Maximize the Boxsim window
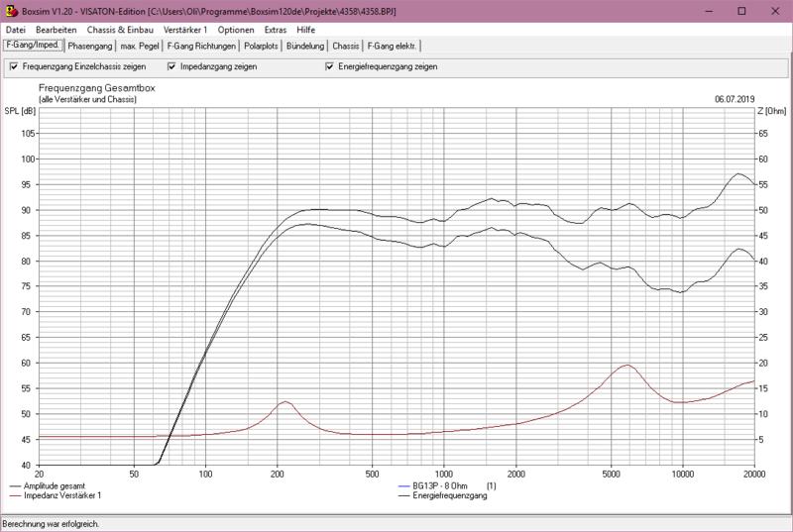The width and height of the screenshot is (793, 532). coord(740,10)
